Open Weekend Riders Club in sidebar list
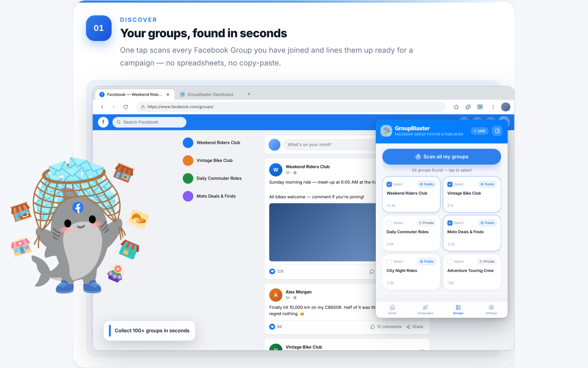Screen dimensions: 588x368 click(x=211, y=143)
